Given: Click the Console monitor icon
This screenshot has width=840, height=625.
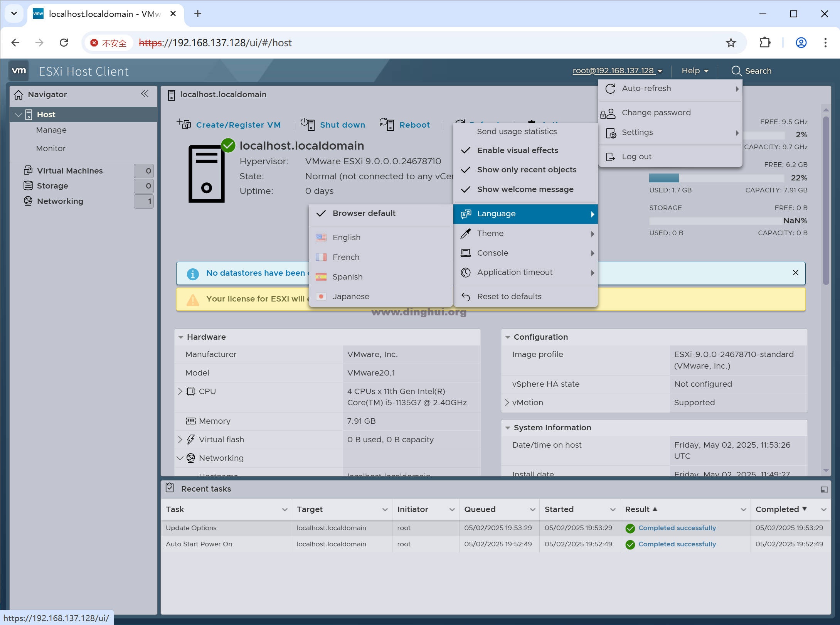Looking at the screenshot, I should [466, 253].
